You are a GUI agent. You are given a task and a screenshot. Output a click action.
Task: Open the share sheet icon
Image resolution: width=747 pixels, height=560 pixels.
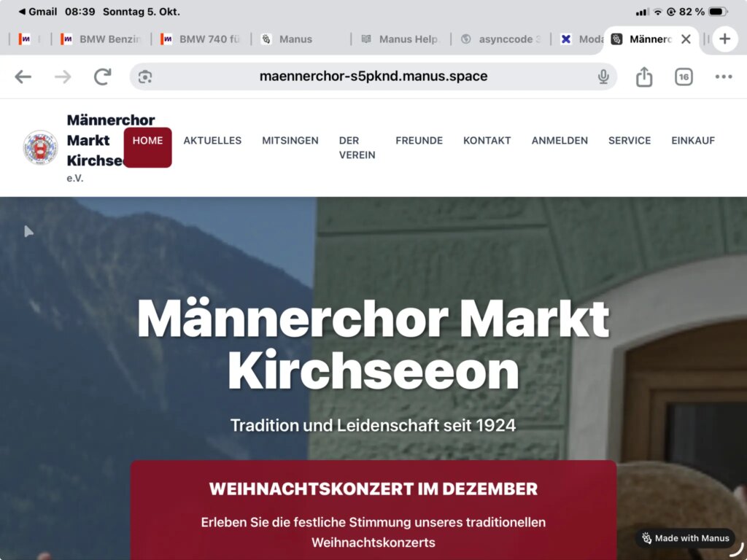click(x=644, y=77)
